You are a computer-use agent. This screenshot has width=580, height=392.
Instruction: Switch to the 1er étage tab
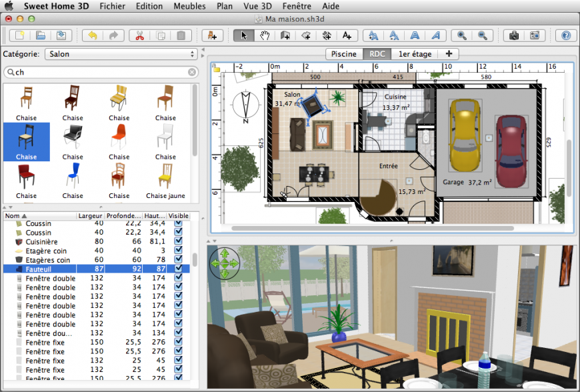(x=415, y=54)
